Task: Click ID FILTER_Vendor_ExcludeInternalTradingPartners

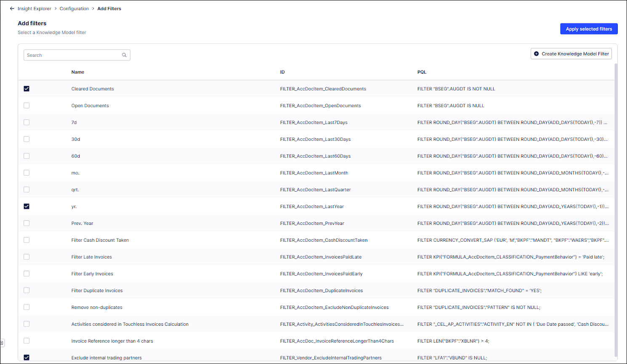Action: tap(331, 358)
